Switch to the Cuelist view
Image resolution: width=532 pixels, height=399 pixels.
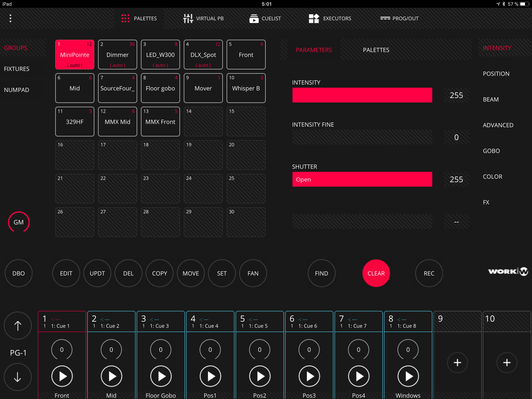coord(265,19)
